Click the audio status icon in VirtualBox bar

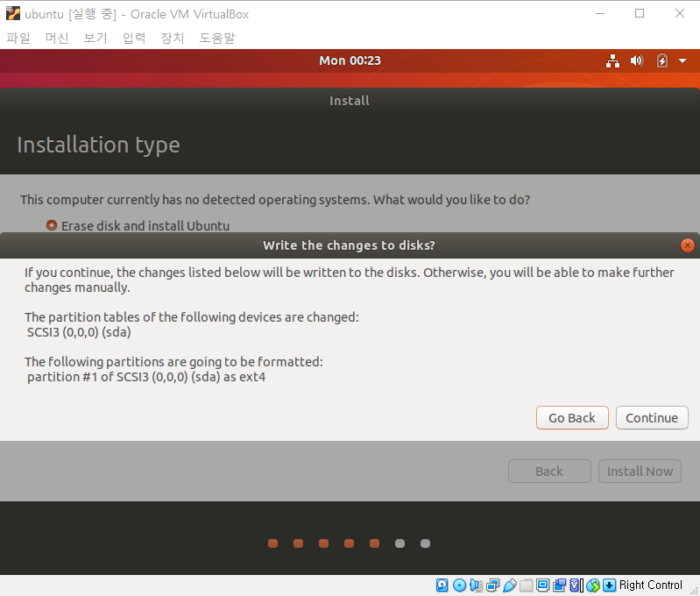point(477,585)
